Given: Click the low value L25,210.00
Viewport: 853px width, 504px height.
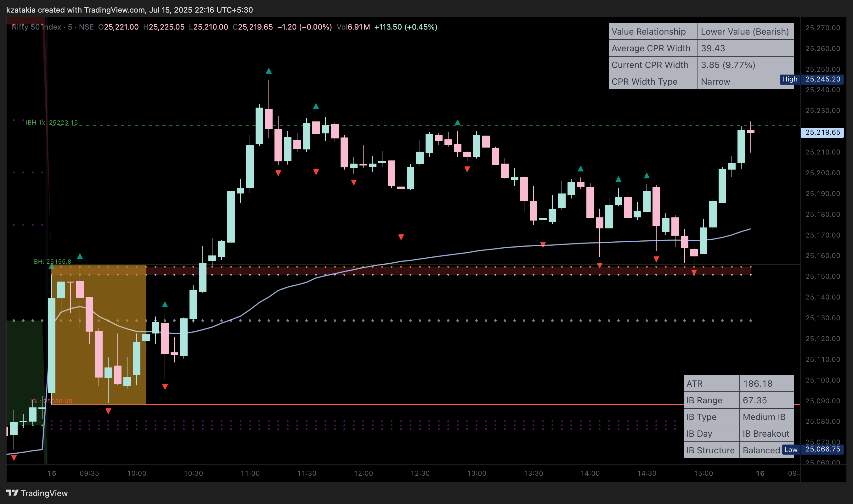Looking at the screenshot, I should coord(208,27).
